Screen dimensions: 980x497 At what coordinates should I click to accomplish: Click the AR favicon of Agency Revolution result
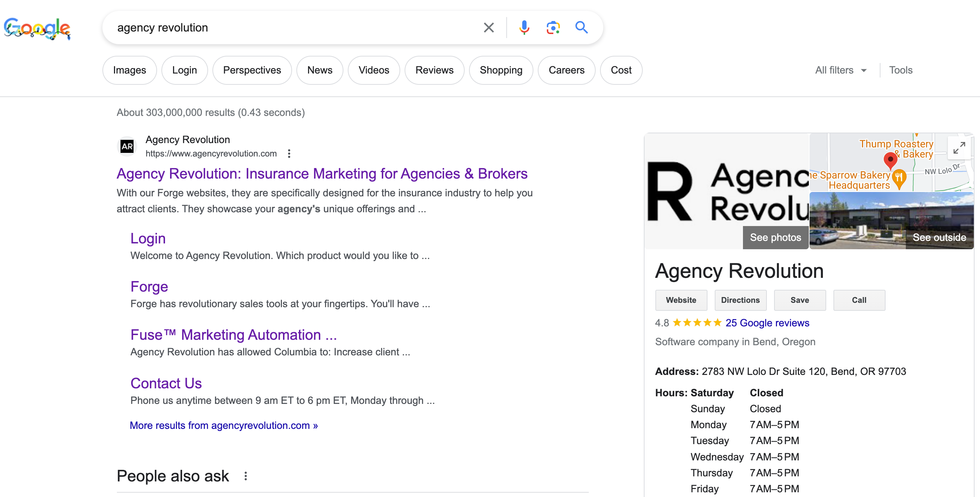click(x=127, y=146)
